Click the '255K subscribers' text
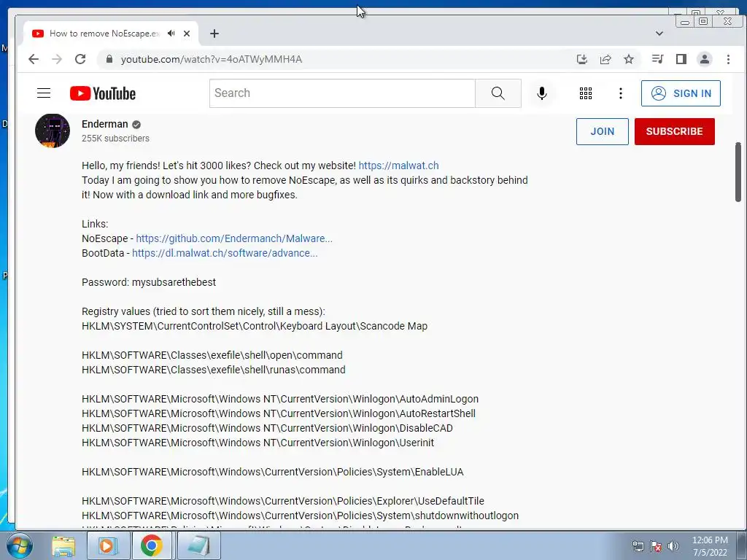 coord(115,139)
